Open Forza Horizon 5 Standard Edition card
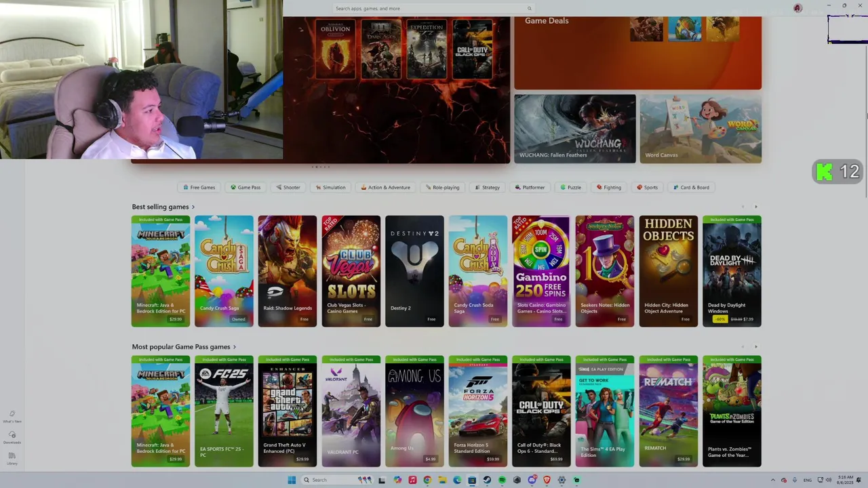The width and height of the screenshot is (868, 488). (478, 411)
